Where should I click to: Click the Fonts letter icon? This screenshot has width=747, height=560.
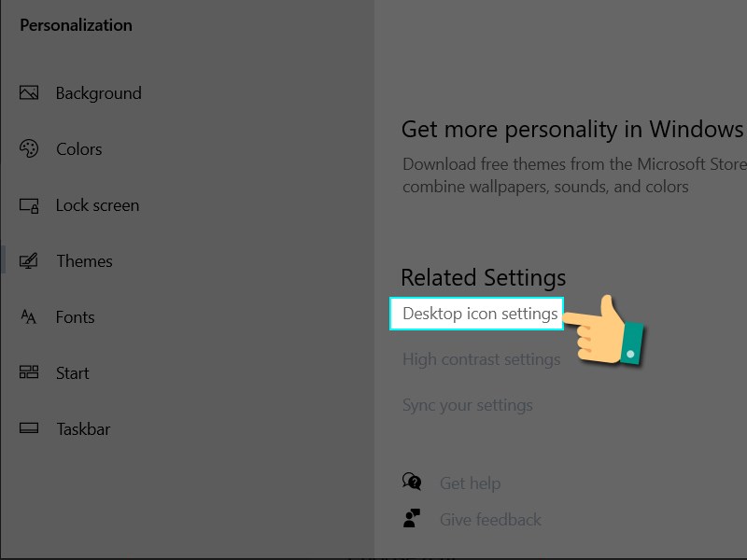(x=29, y=317)
